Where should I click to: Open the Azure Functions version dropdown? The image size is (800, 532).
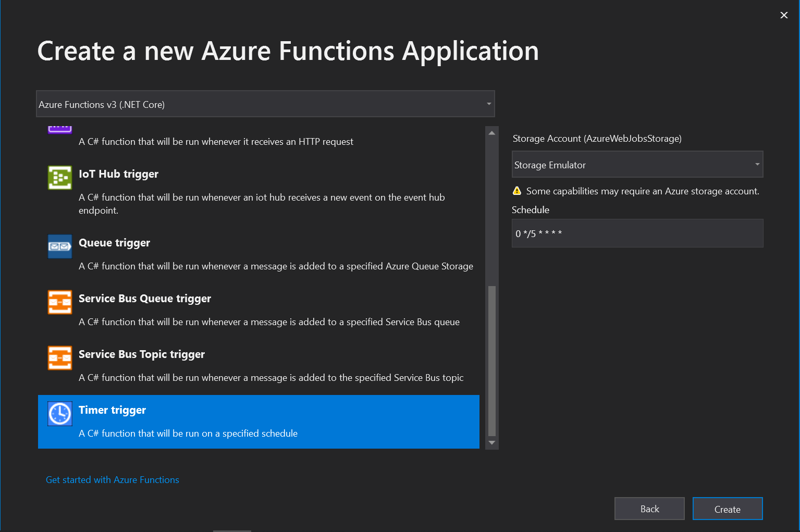[265, 104]
